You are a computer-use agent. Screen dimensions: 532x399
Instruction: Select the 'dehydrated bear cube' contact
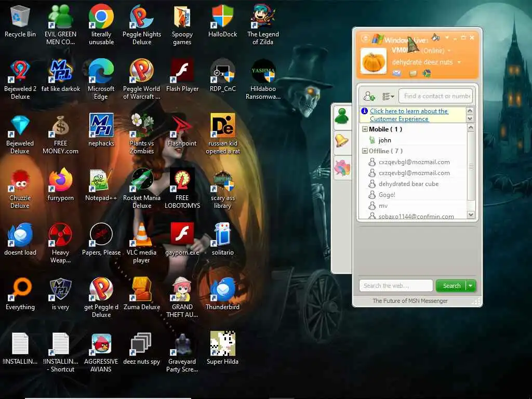tap(408, 184)
